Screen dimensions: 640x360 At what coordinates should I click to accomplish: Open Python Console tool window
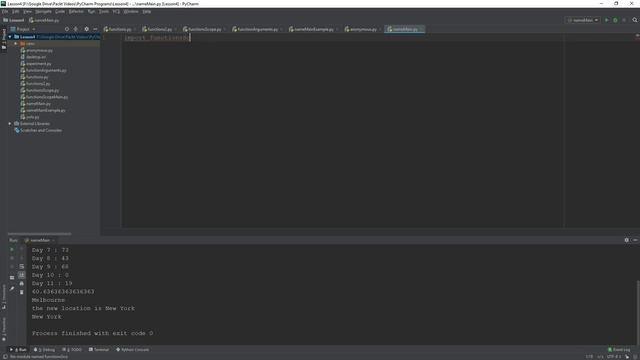pyautogui.click(x=132, y=350)
